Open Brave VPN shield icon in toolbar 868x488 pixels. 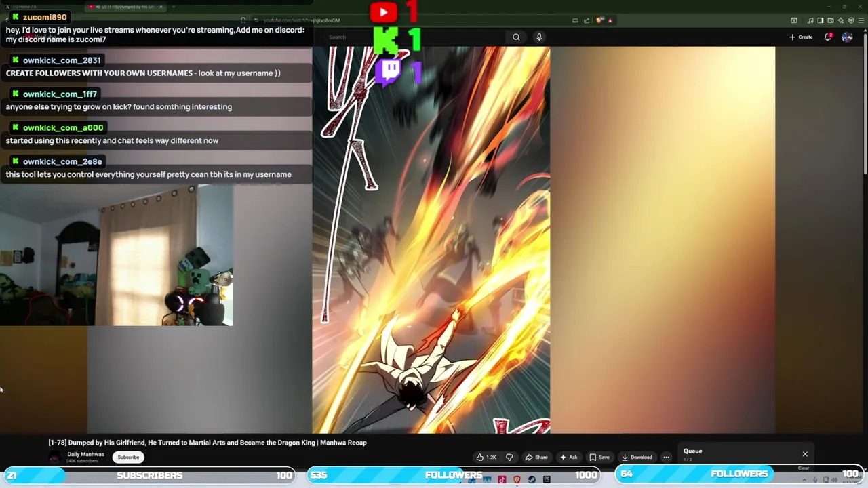coord(851,20)
